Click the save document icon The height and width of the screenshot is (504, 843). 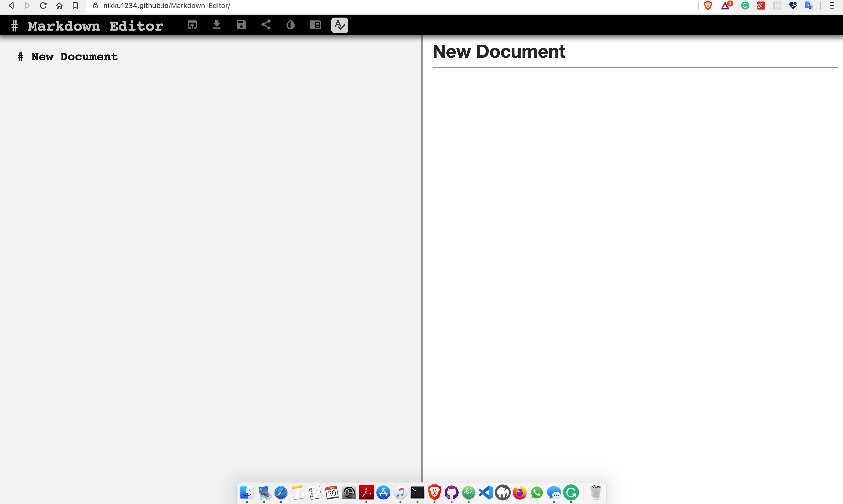(x=241, y=25)
